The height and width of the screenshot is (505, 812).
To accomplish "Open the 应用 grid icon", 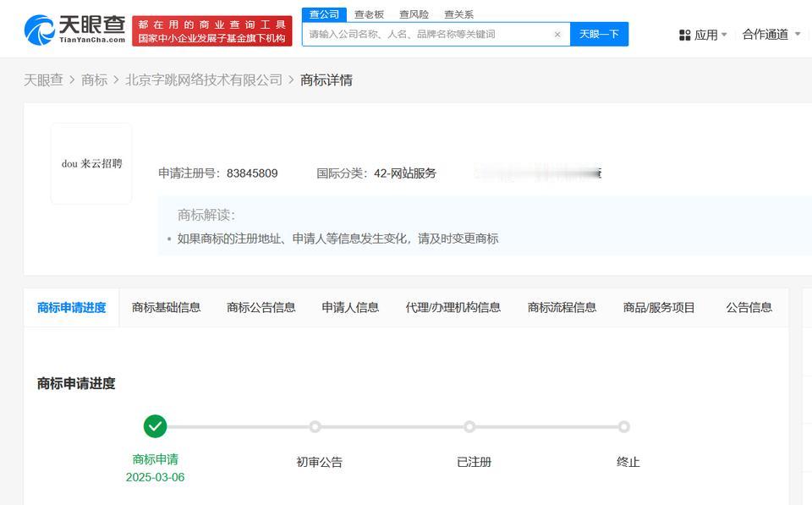I will click(684, 36).
